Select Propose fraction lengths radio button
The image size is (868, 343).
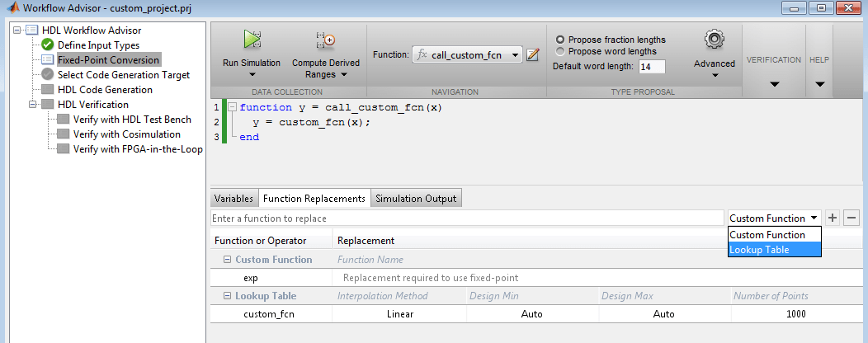(x=561, y=40)
